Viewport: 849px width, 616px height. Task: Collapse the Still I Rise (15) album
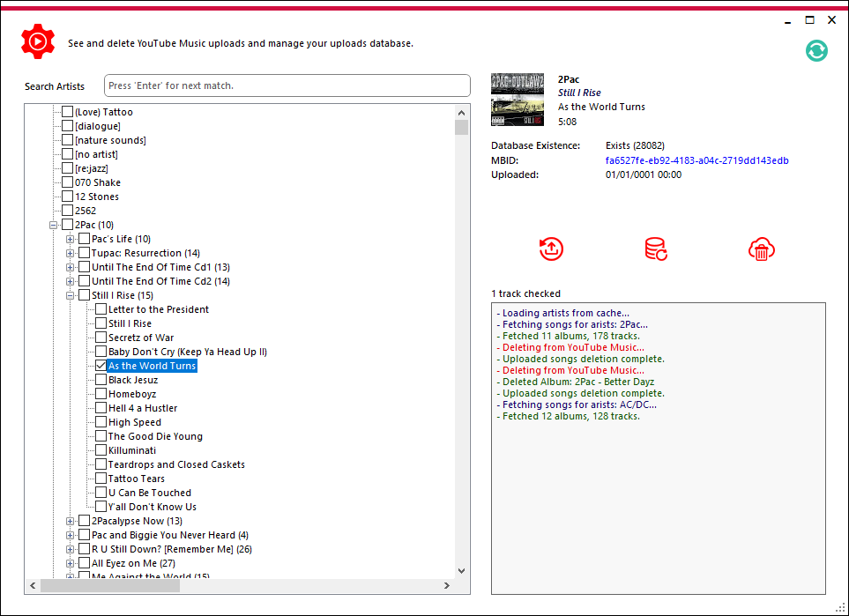click(x=70, y=295)
